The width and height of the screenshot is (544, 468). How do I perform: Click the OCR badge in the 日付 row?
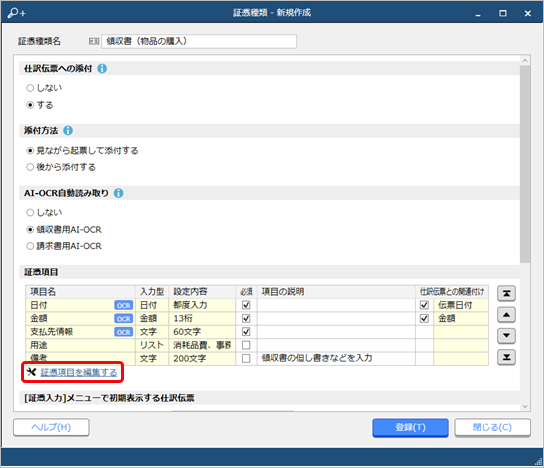(x=124, y=305)
